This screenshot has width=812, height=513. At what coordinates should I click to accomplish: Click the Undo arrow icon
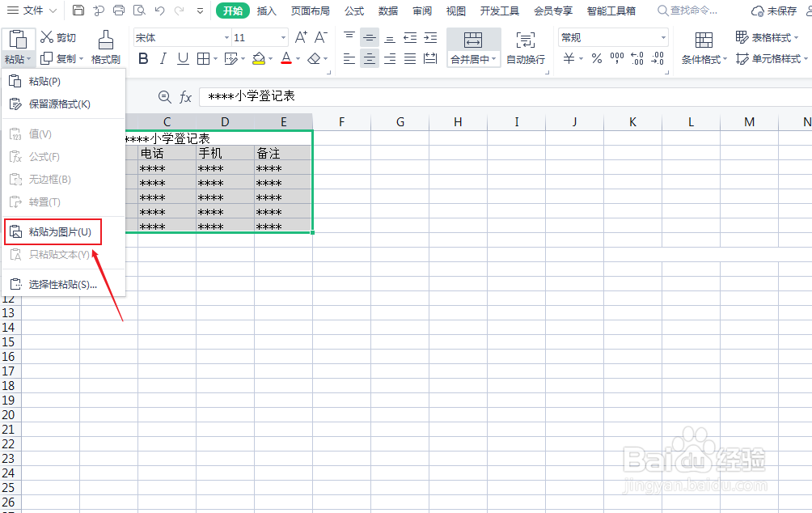click(159, 11)
